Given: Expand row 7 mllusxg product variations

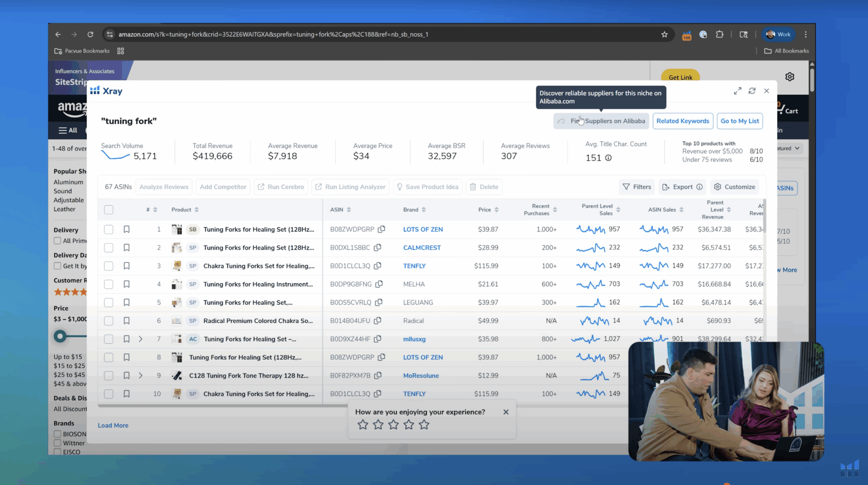Looking at the screenshot, I should tap(140, 339).
